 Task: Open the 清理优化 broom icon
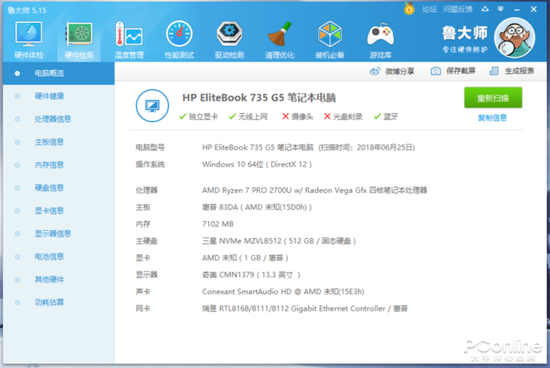(280, 40)
